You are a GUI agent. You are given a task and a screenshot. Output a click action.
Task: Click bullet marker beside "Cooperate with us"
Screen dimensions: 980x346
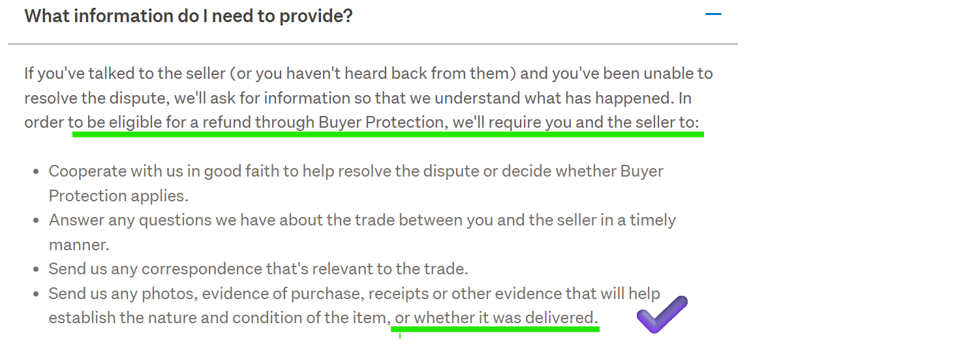click(37, 173)
